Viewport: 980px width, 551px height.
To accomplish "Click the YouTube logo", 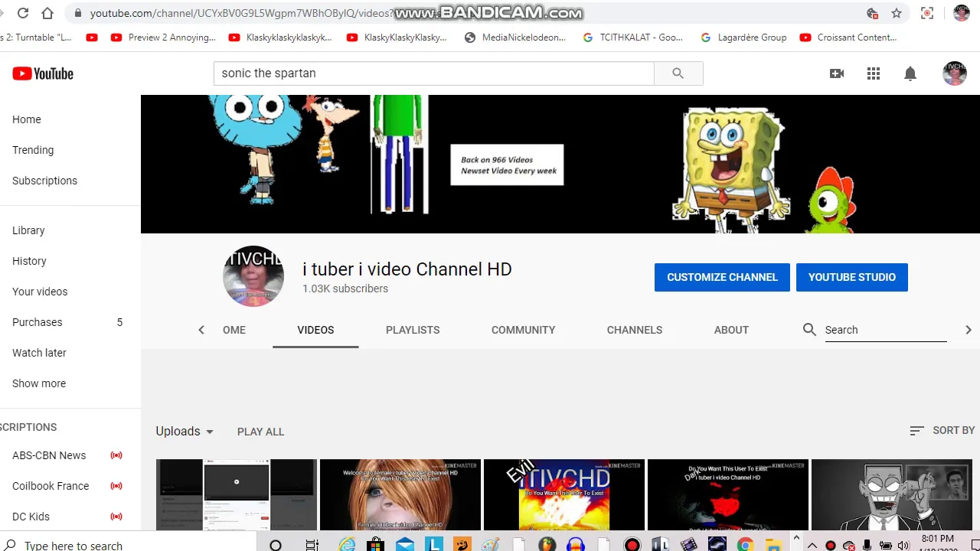I will tap(43, 73).
